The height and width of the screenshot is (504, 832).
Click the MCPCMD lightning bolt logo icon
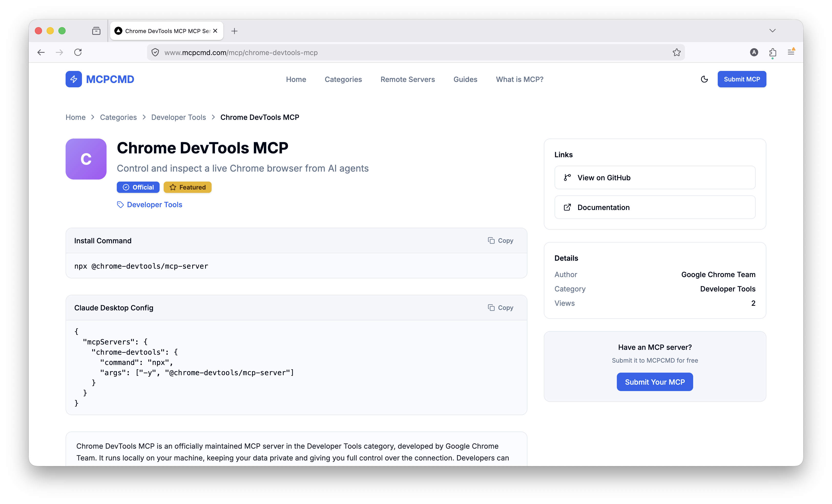click(73, 79)
